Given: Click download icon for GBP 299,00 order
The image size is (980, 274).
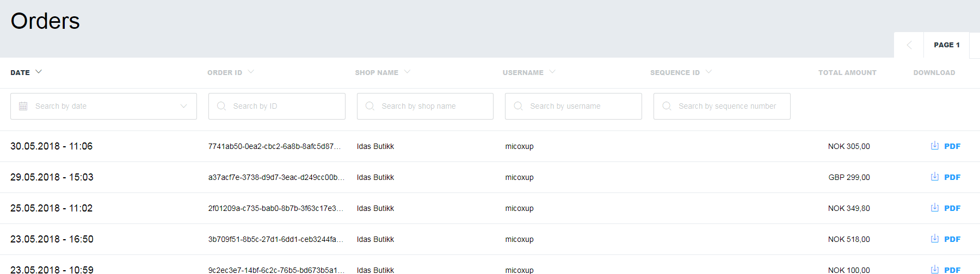Looking at the screenshot, I should click(x=935, y=177).
